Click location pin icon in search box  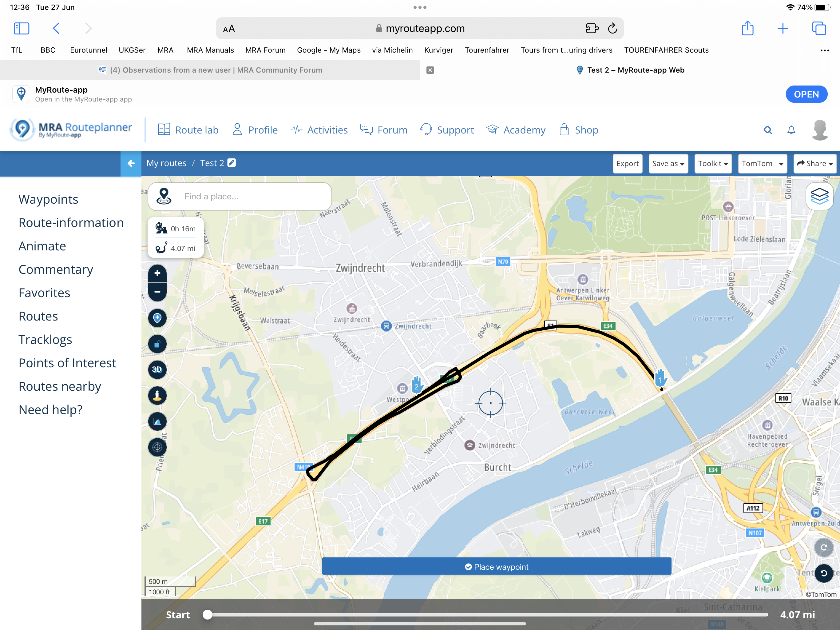click(x=164, y=196)
